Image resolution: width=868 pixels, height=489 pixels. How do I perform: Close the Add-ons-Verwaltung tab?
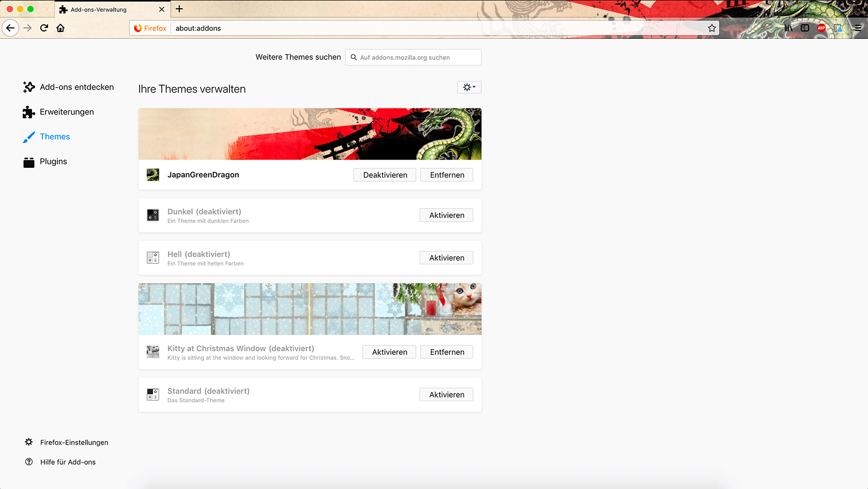coord(162,9)
